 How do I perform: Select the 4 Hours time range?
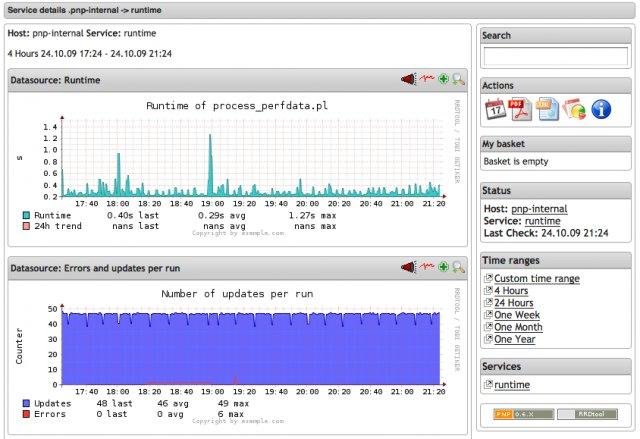512,290
